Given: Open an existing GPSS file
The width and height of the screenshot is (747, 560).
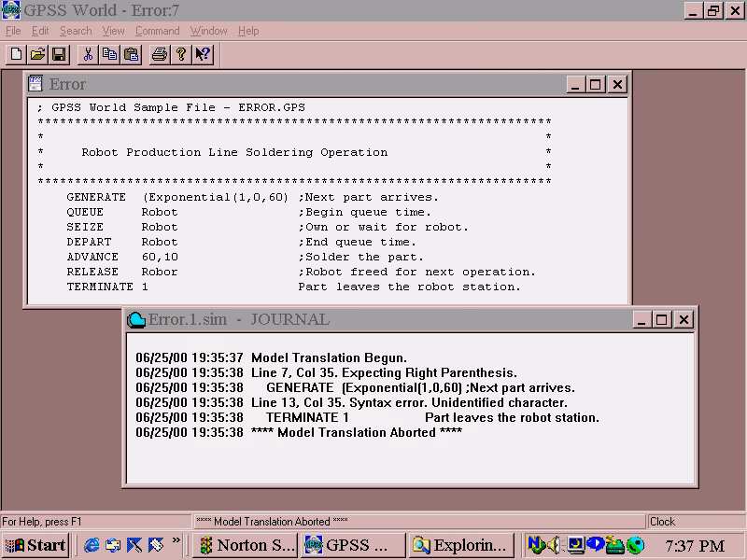Looking at the screenshot, I should tap(36, 54).
